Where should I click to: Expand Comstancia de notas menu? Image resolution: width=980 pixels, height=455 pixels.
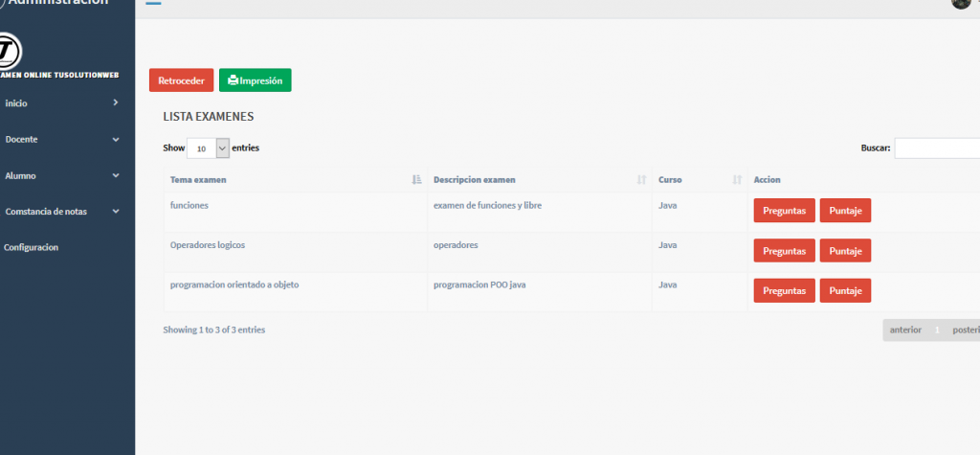(115, 212)
